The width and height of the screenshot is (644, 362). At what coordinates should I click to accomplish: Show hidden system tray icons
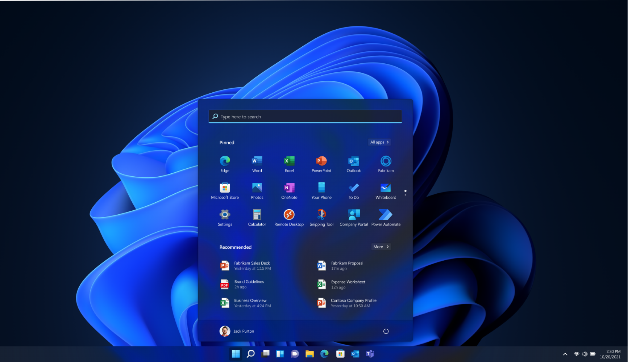pyautogui.click(x=565, y=354)
